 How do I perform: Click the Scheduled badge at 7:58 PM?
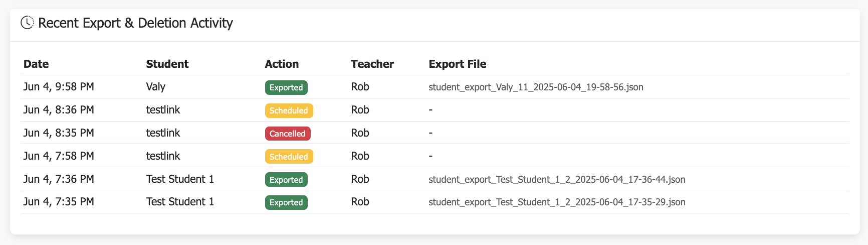(x=289, y=157)
